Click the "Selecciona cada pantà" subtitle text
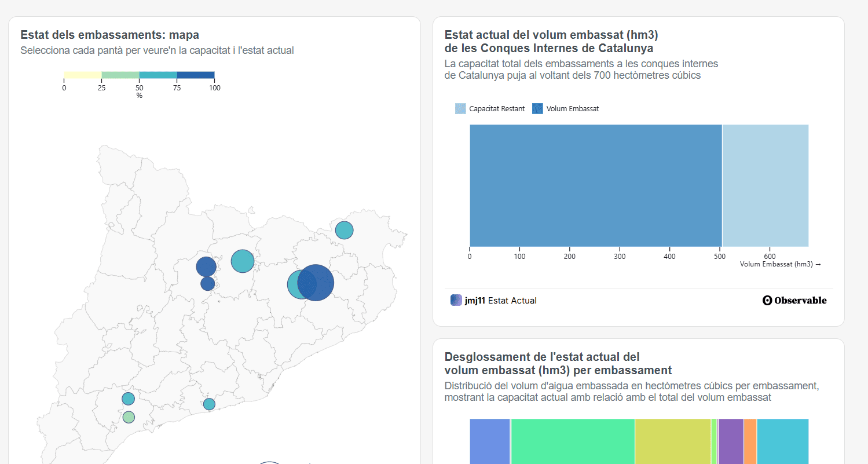The width and height of the screenshot is (868, 464). (x=157, y=50)
